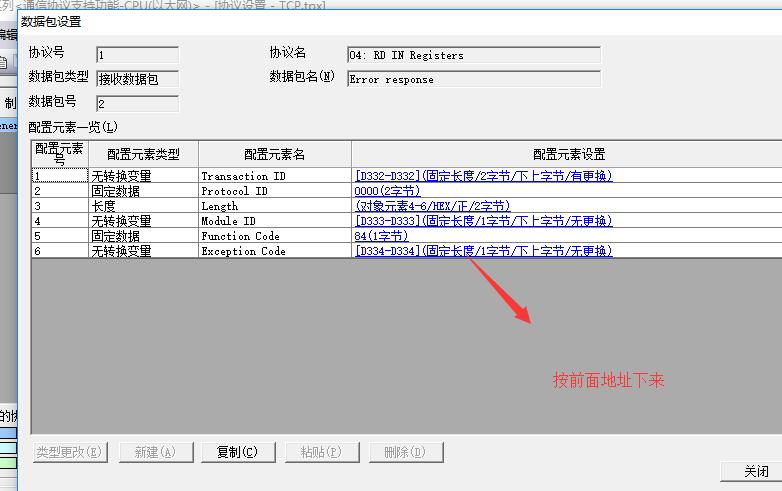Click the 协议名 04: RD IN Registers field
Screen dimensions: 782x491
(x=474, y=55)
